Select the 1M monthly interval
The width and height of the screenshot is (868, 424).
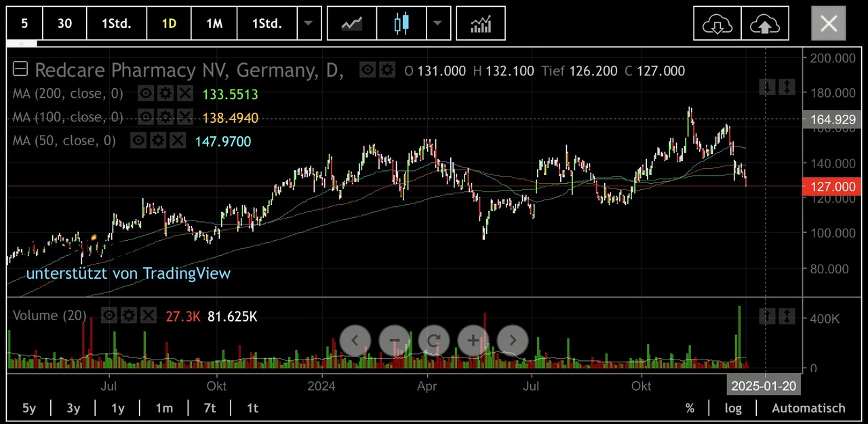point(214,24)
